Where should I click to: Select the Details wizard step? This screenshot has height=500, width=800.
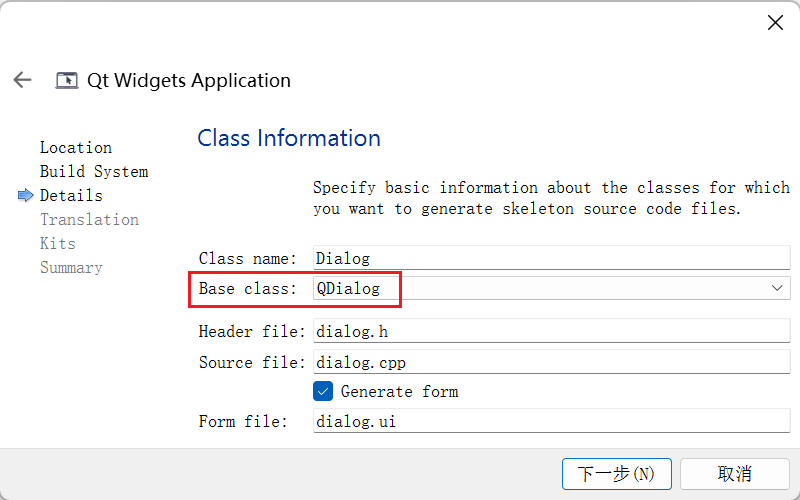point(71,195)
